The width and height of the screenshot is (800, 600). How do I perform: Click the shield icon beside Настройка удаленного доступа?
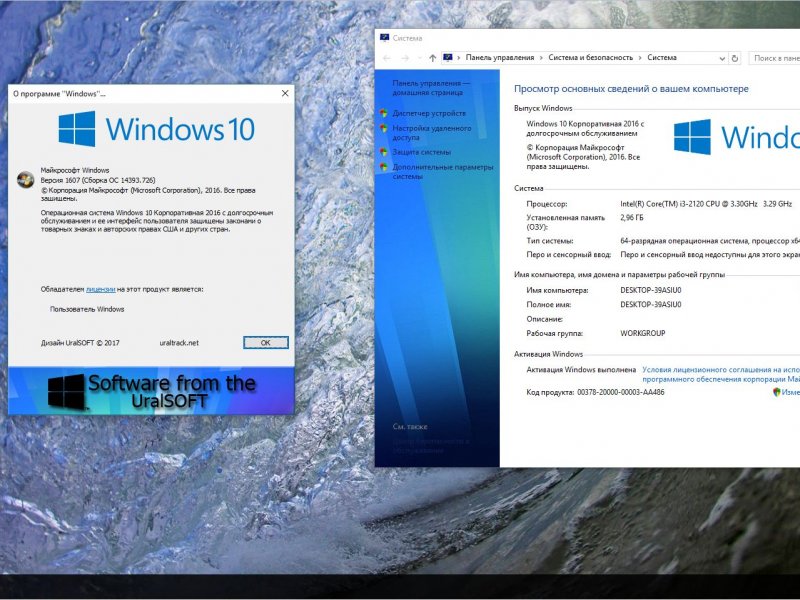384,129
